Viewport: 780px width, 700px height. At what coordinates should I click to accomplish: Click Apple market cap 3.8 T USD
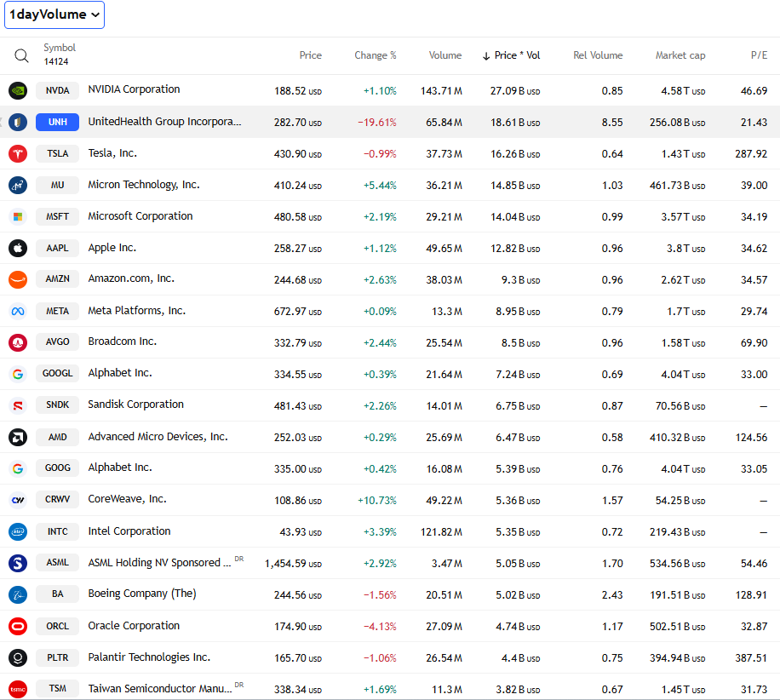click(686, 249)
